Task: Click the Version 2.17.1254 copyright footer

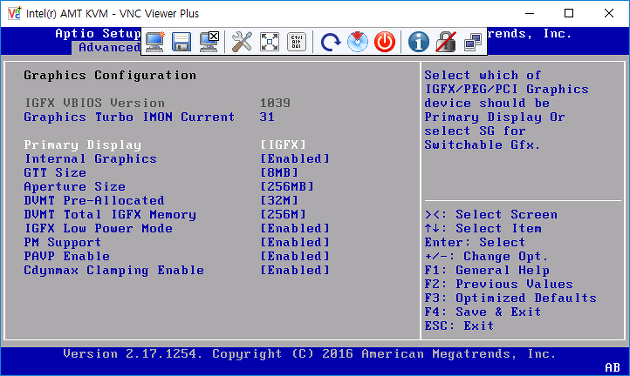Action: (x=309, y=354)
